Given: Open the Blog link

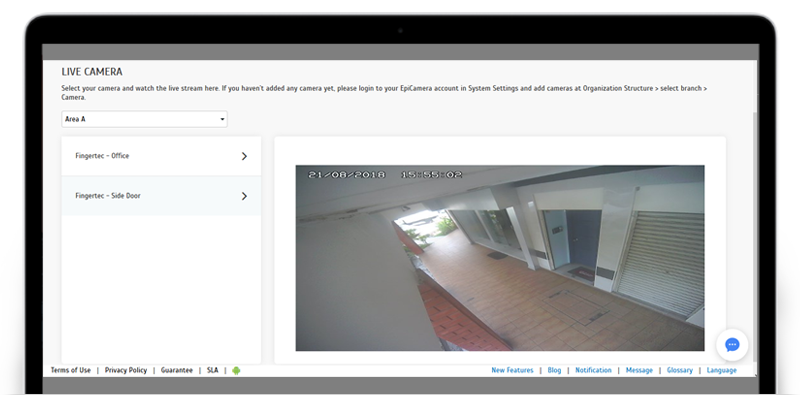Looking at the screenshot, I should coord(554,370).
